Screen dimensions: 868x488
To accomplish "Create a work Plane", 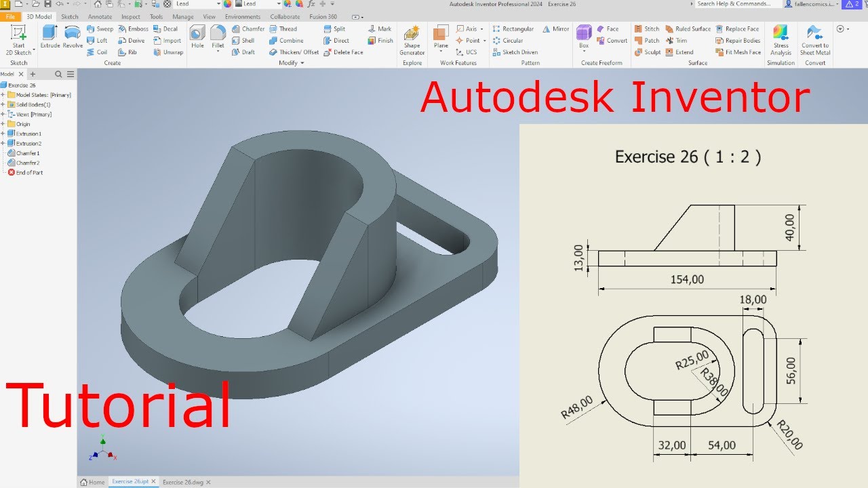I will [441, 37].
